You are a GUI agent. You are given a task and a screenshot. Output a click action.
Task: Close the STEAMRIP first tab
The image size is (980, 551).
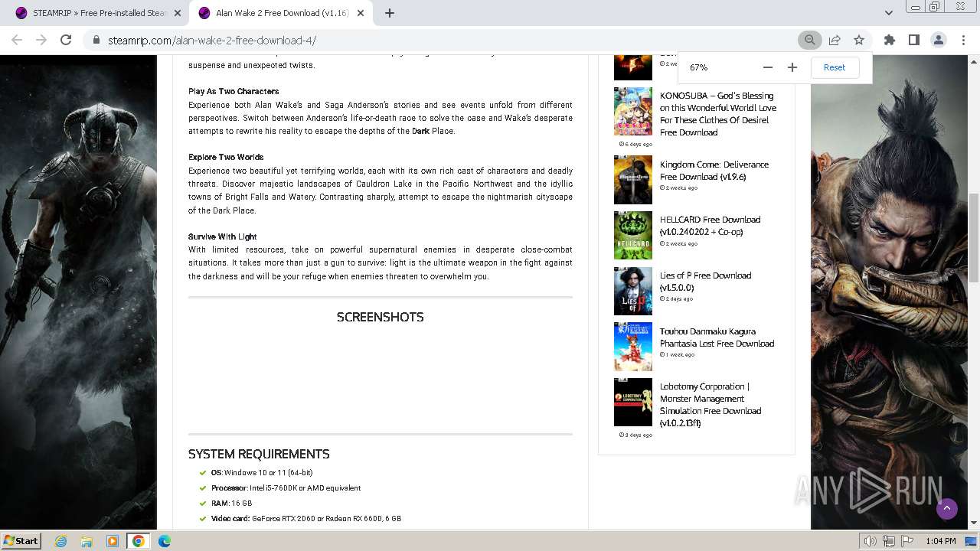(x=178, y=13)
